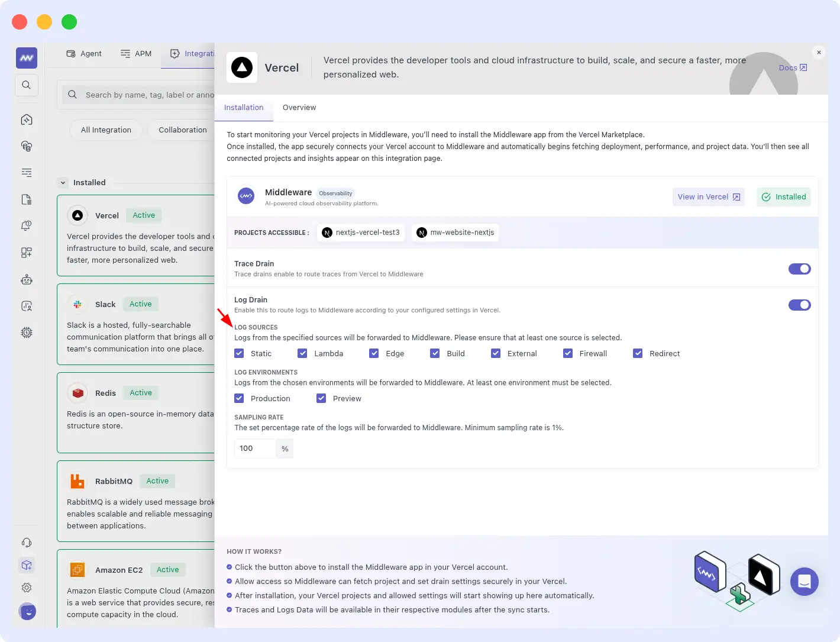The width and height of the screenshot is (840, 642).
Task: Click Vercel icon in Installed card
Action: pos(77,215)
